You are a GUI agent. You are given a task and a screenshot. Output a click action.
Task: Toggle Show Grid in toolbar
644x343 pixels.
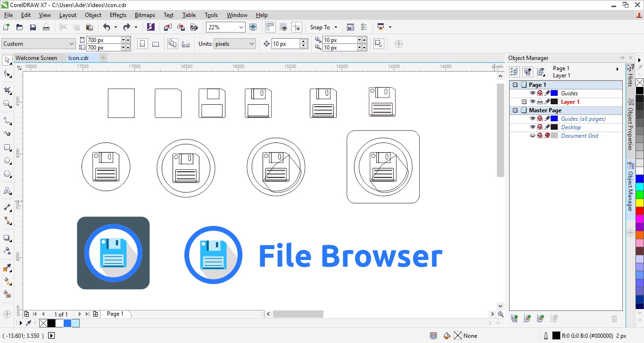tap(283, 27)
